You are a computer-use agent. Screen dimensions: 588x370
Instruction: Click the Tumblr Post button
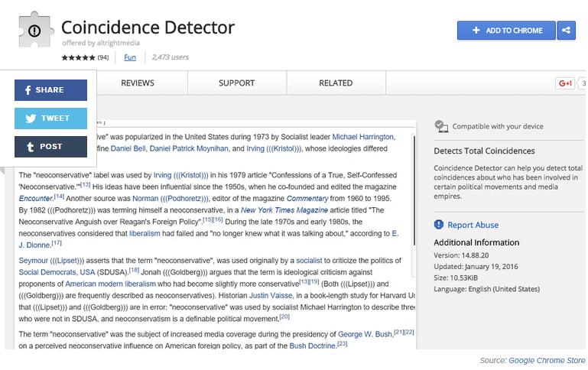coord(50,147)
